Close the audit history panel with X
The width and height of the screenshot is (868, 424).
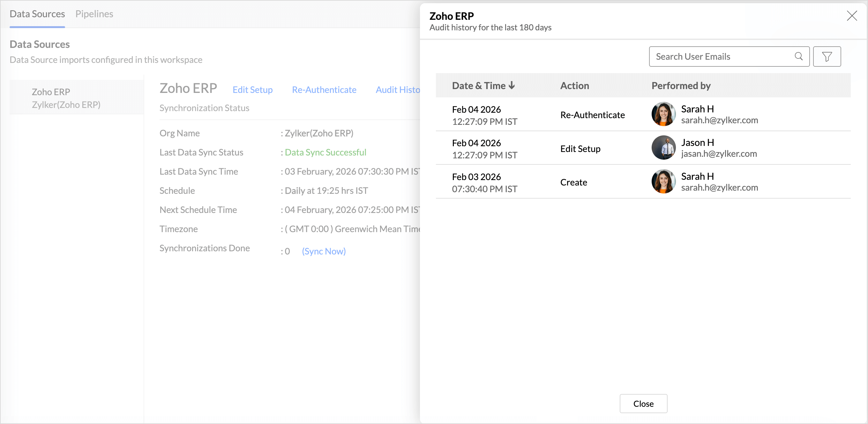[851, 16]
